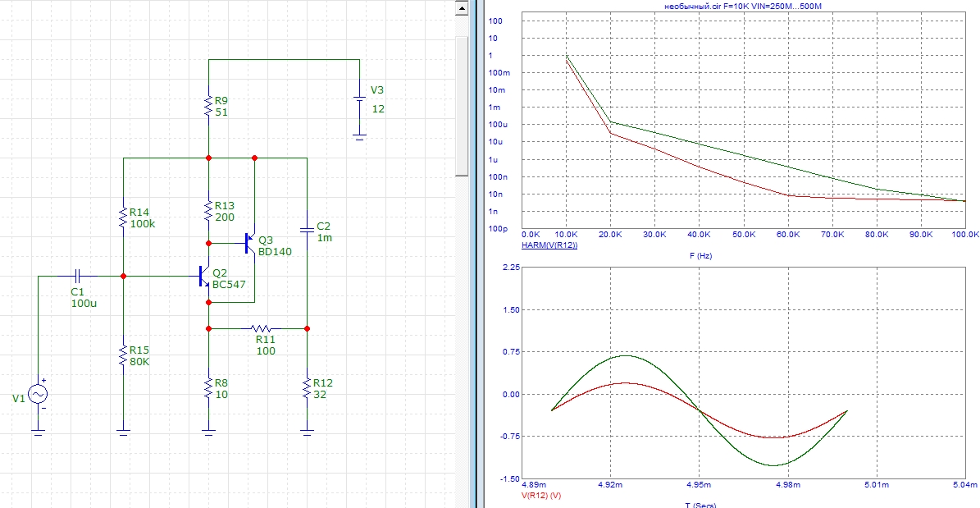Select the V1 sine source symbol

[38, 393]
